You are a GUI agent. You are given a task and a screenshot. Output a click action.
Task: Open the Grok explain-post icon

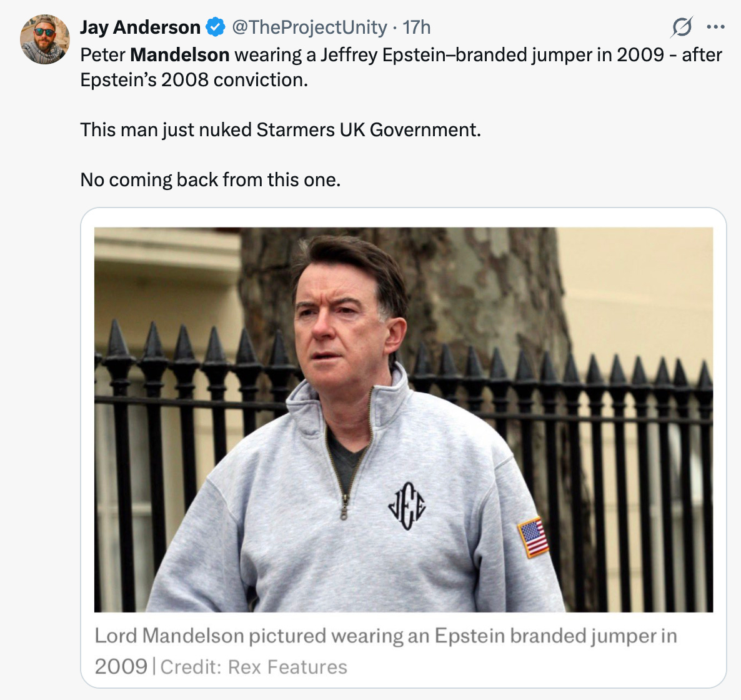pyautogui.click(x=682, y=27)
